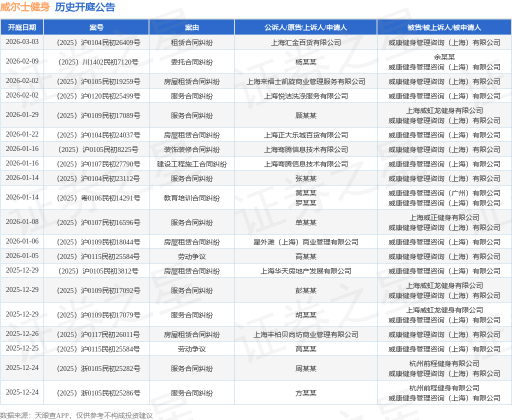Click the date 2026-02-09
Screen dimensions: 512x420
[x=22, y=61]
